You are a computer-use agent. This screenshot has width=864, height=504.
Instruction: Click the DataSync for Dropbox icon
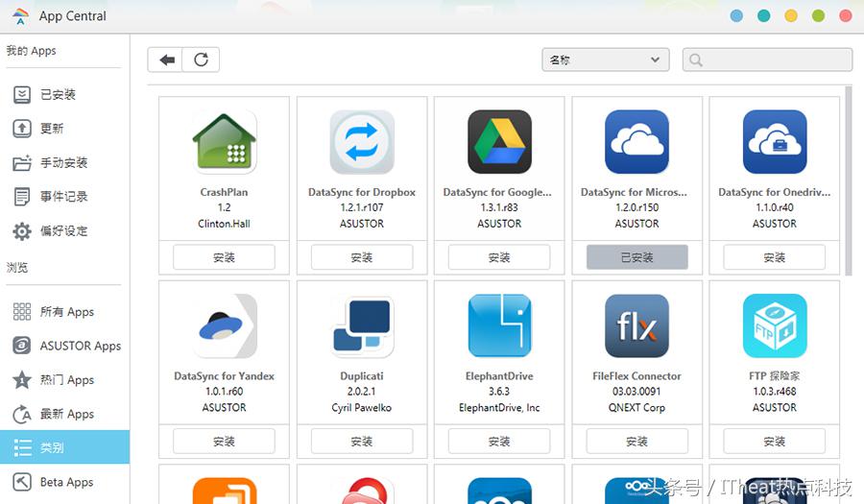(x=362, y=142)
